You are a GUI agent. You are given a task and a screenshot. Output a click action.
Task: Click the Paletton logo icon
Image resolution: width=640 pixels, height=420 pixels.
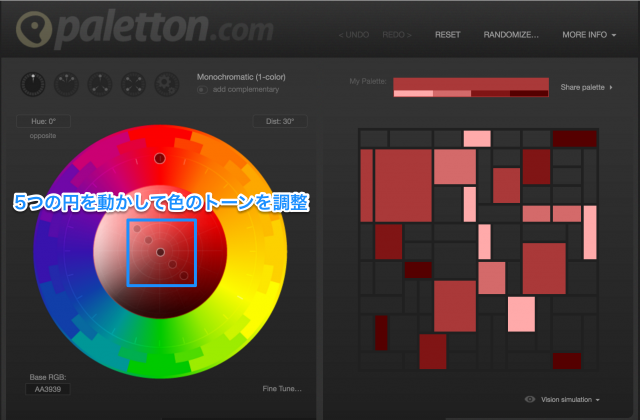[34, 28]
